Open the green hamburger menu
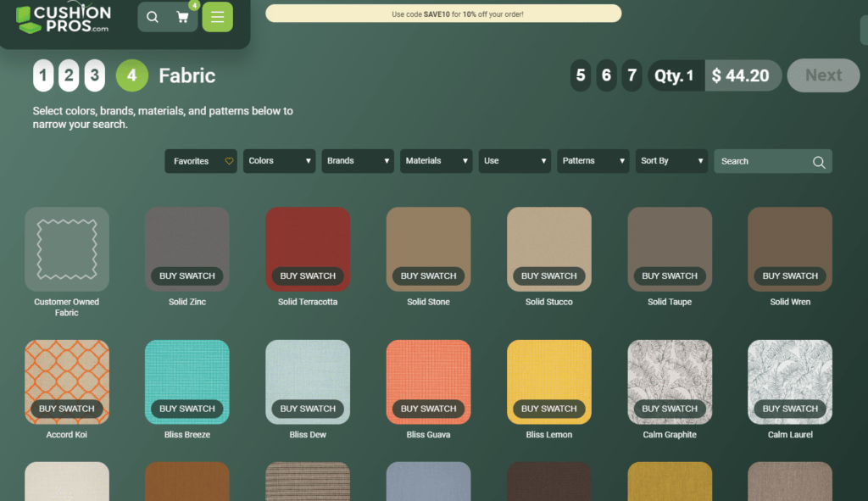The width and height of the screenshot is (868, 501). pos(217,17)
